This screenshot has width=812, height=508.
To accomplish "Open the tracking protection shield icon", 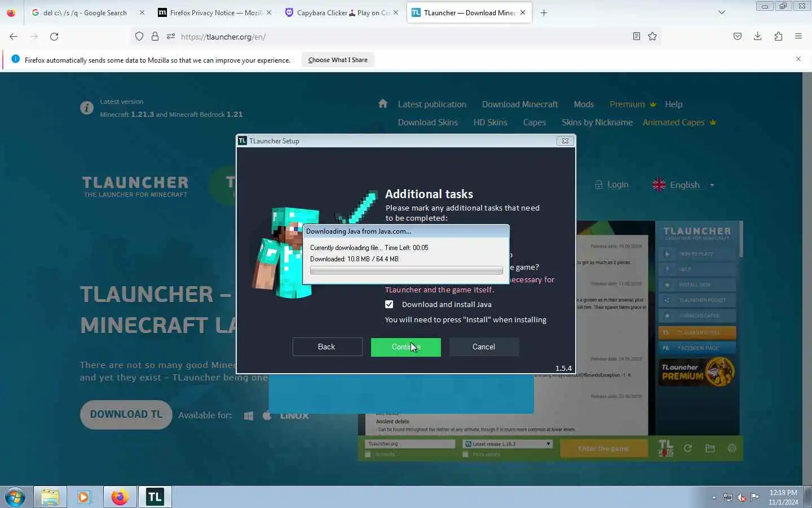I will pos(139,37).
